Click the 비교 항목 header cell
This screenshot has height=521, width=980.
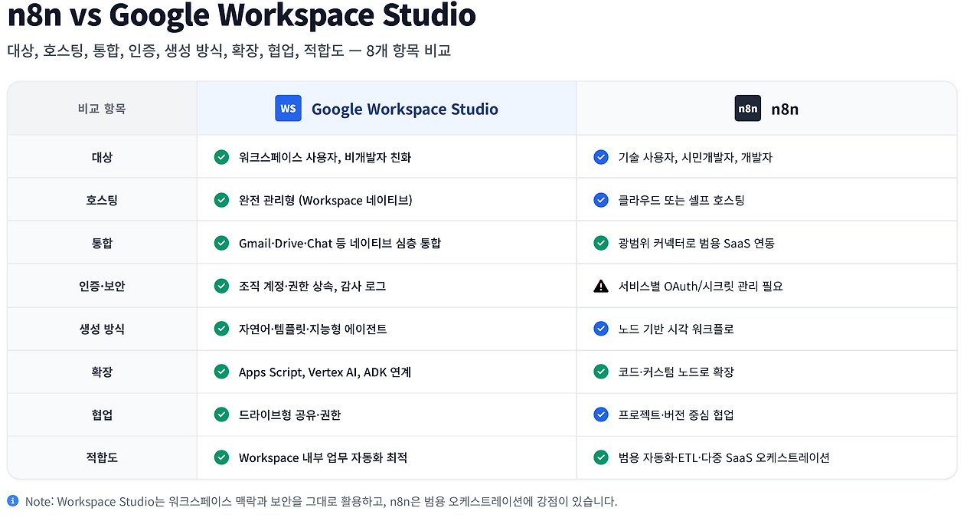click(x=102, y=109)
